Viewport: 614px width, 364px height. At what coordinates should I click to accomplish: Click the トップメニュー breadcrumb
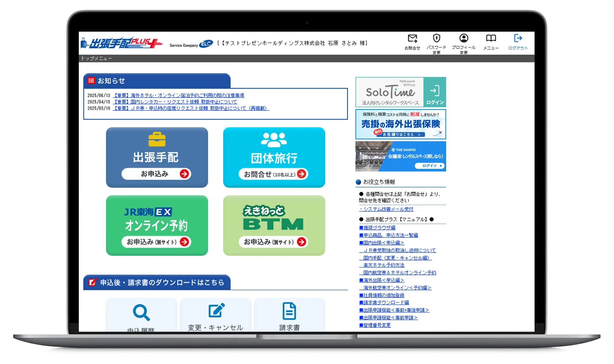[97, 58]
